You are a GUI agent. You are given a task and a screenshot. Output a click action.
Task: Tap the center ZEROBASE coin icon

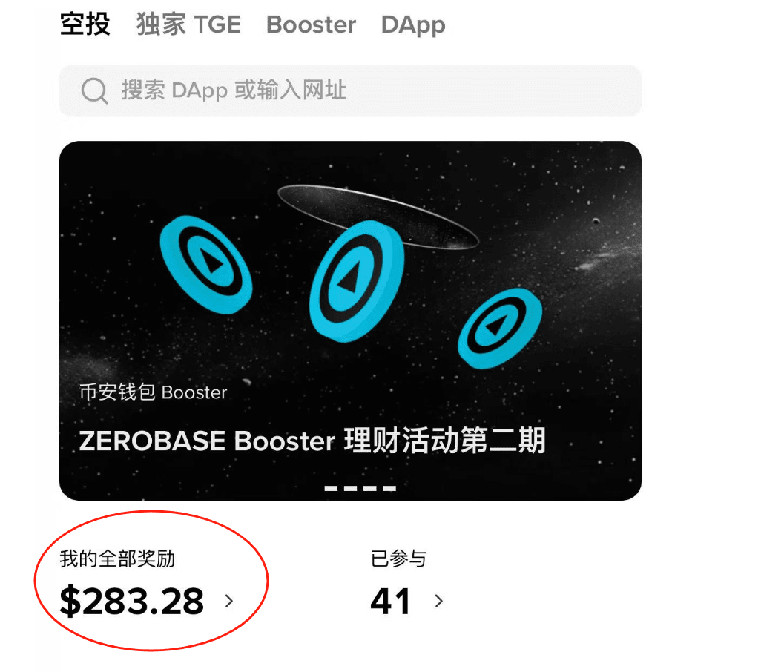pyautogui.click(x=356, y=281)
